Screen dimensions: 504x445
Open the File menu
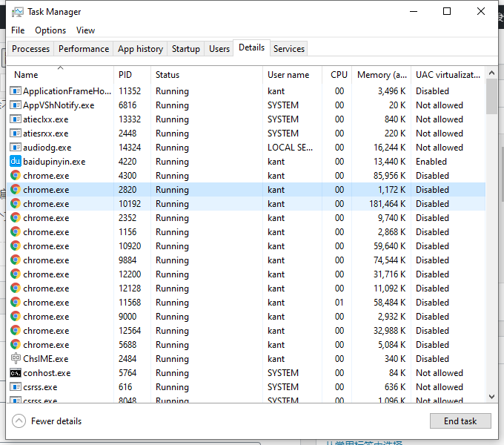tap(18, 30)
